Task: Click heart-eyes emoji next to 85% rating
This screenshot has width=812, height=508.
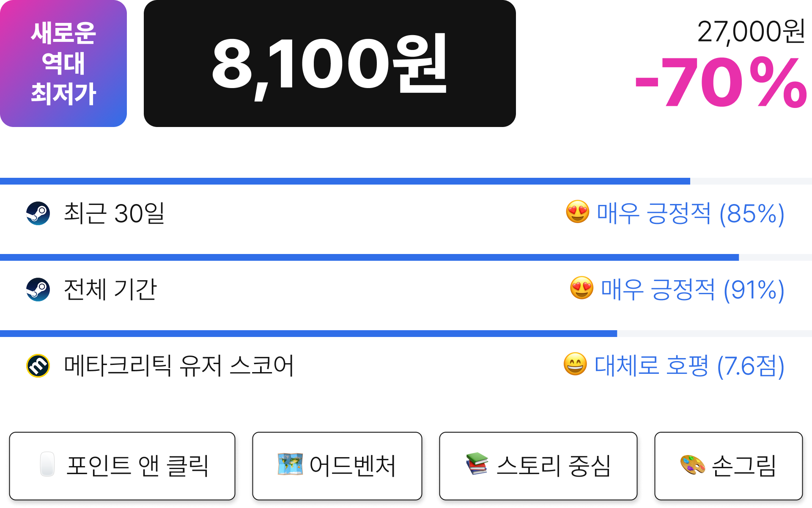Action: [578, 212]
